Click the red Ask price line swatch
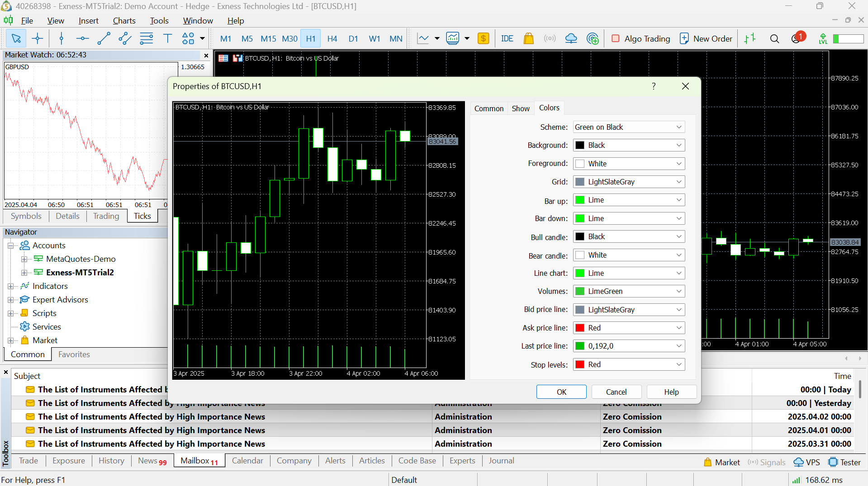Viewport: 868px width, 486px height. tap(580, 328)
